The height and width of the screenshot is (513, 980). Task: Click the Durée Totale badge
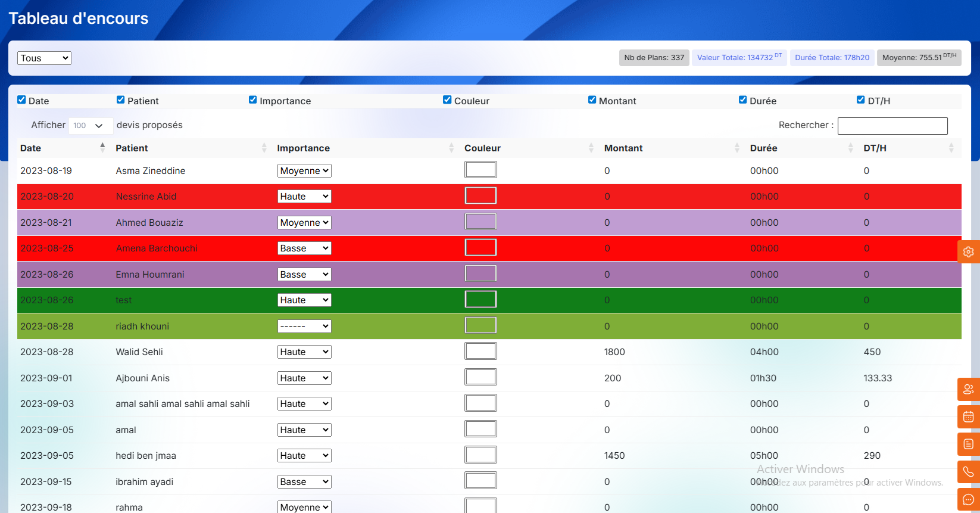[x=832, y=58]
